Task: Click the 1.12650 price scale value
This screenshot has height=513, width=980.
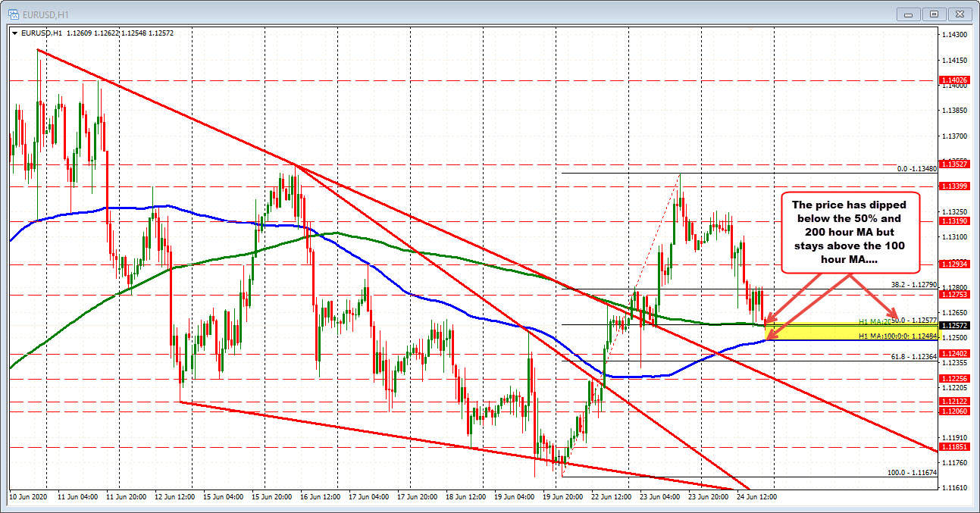Action: pyautogui.click(x=953, y=311)
